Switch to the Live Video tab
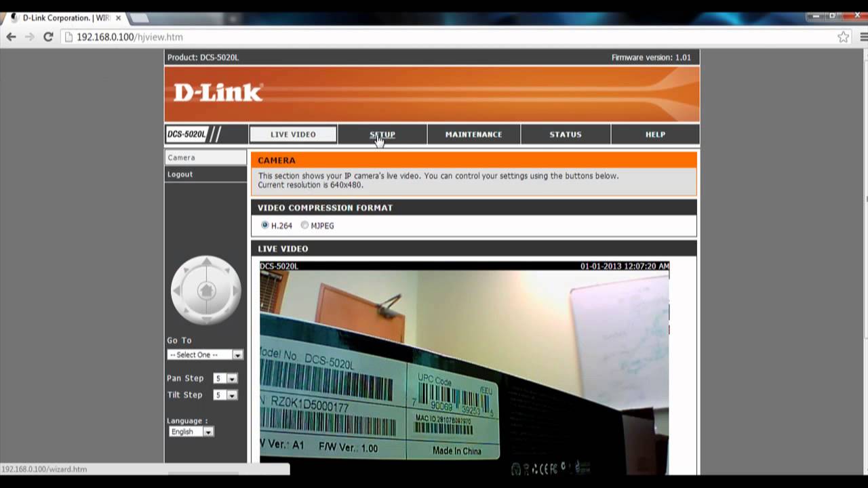The image size is (868, 488). pos(293,134)
